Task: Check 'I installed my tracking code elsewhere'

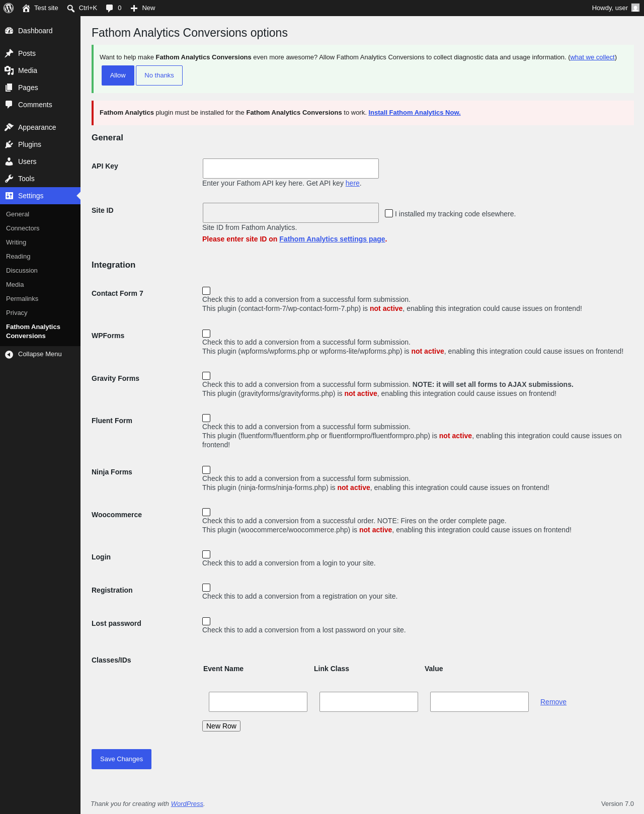Action: [389, 213]
